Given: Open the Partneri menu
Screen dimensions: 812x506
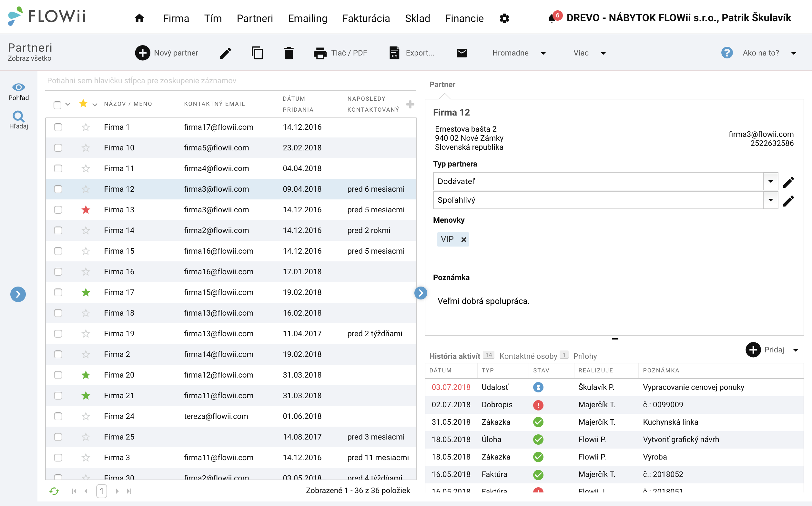Looking at the screenshot, I should click(255, 18).
